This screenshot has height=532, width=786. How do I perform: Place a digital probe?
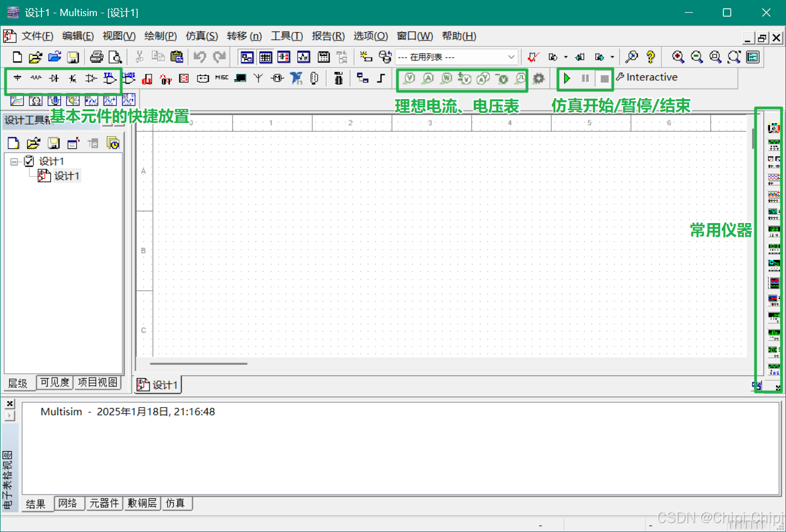[520, 79]
